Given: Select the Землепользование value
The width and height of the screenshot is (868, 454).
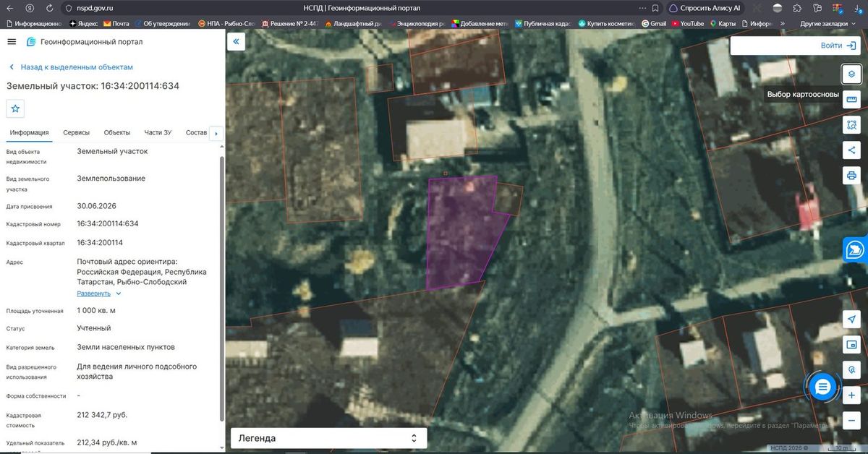Looking at the screenshot, I should click(x=111, y=178).
